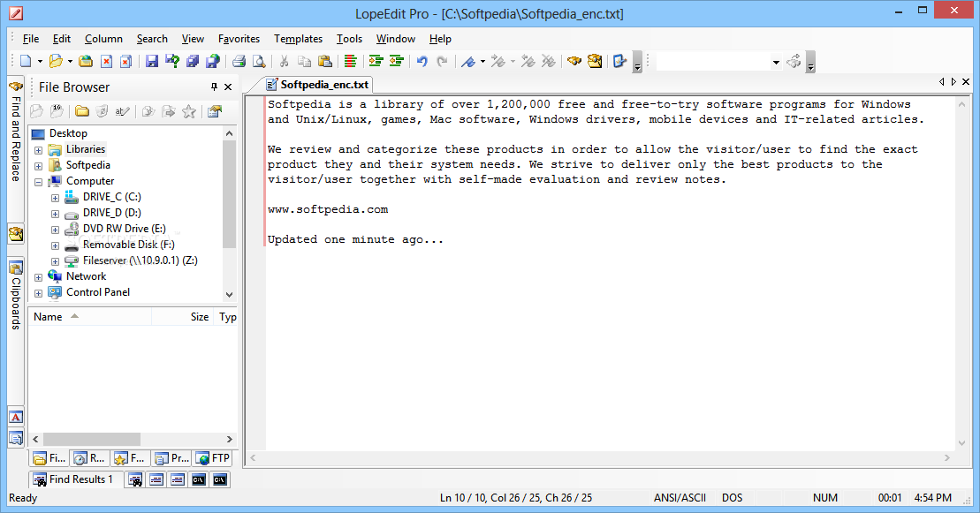
Task: Click the Favorites star icon in File Browser
Action: point(189,112)
